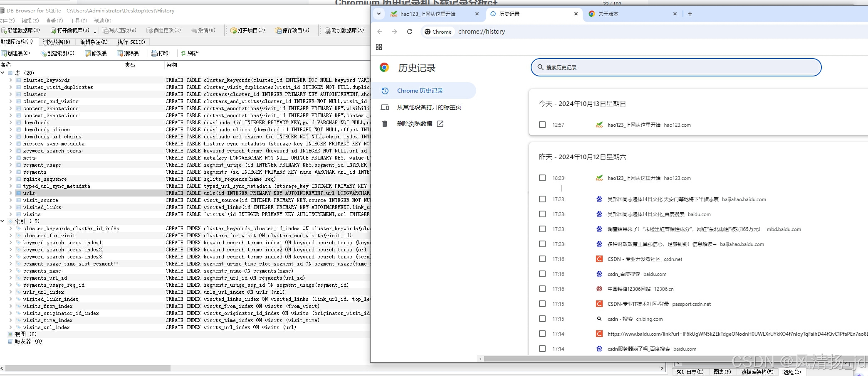Open hao123 link from today's history
868x376 pixels.
pos(634,125)
